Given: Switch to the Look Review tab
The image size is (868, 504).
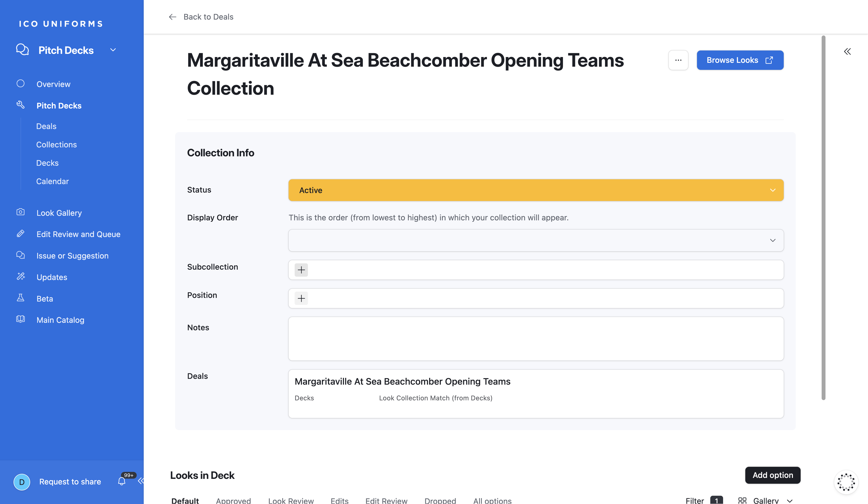Looking at the screenshot, I should (291, 500).
